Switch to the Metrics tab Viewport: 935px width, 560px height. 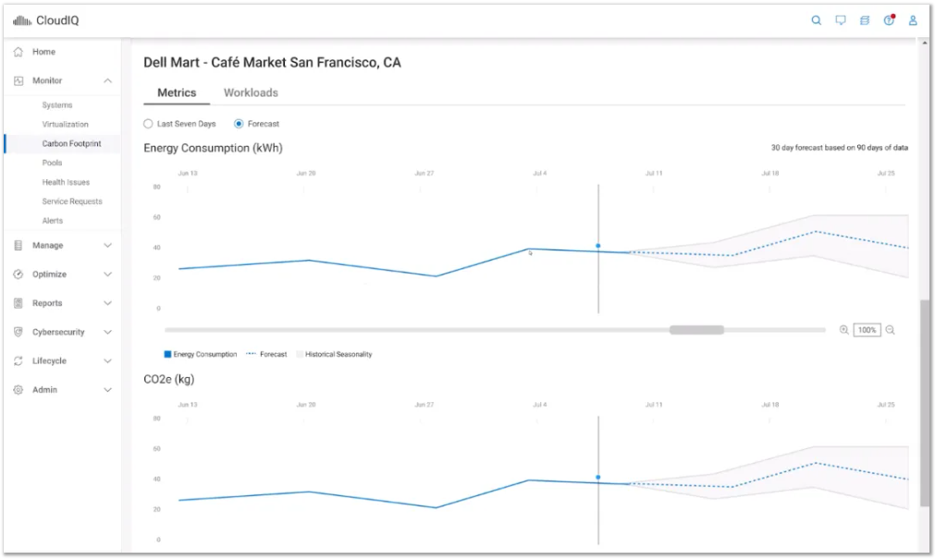point(177,93)
